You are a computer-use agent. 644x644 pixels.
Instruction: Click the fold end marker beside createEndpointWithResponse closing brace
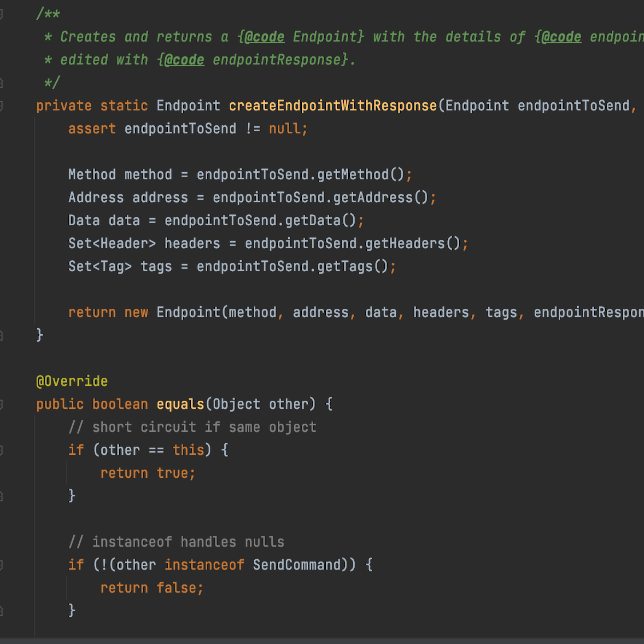[1, 336]
